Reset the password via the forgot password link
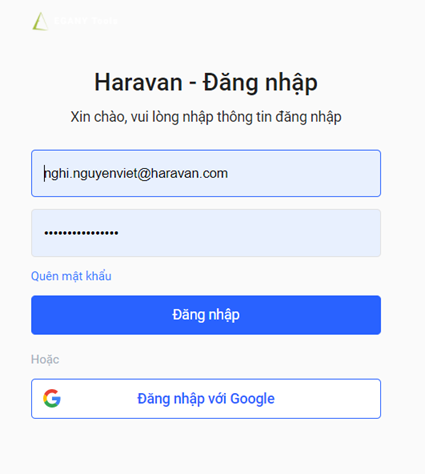 point(71,276)
